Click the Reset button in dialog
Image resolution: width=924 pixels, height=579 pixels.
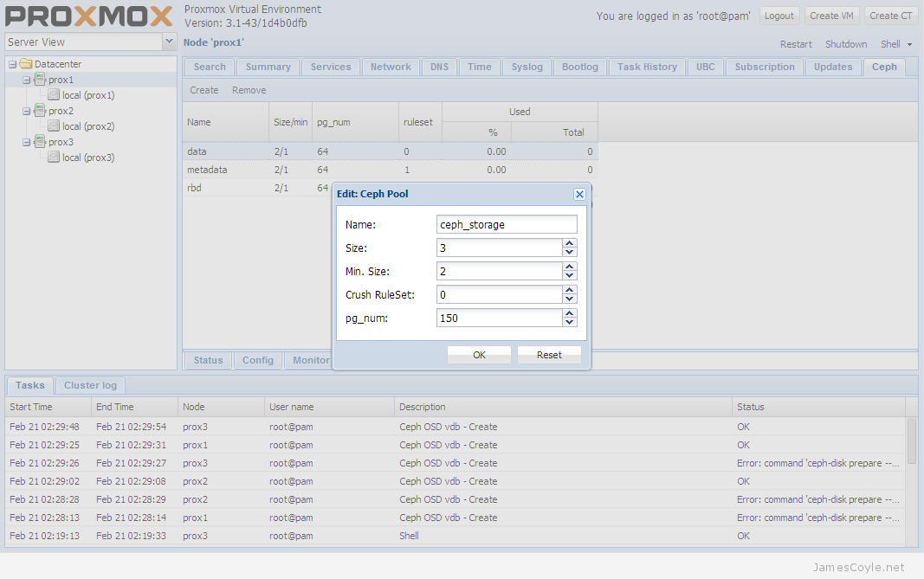point(549,355)
